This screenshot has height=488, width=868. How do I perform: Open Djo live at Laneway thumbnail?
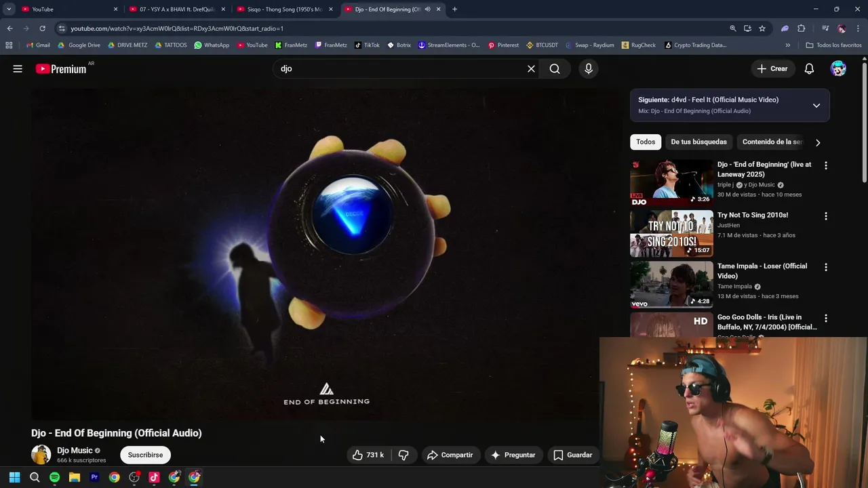coord(671,183)
